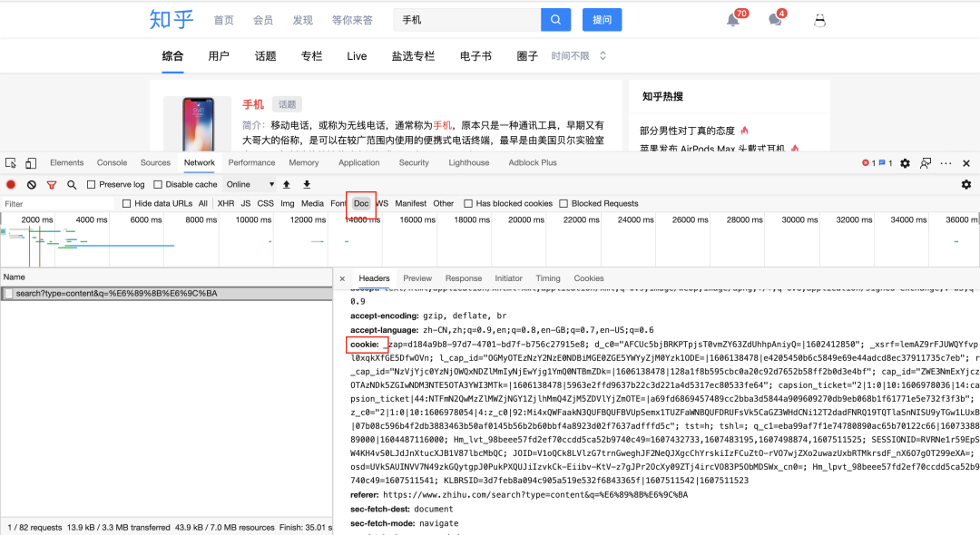
Task: Toggle Has blocked cookies checkbox
Action: [468, 203]
